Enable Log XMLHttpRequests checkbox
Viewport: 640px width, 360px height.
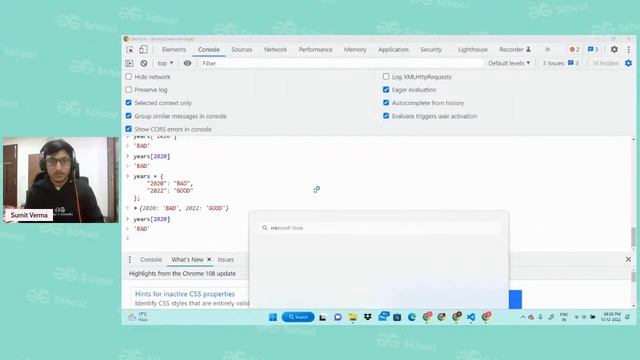pos(386,77)
